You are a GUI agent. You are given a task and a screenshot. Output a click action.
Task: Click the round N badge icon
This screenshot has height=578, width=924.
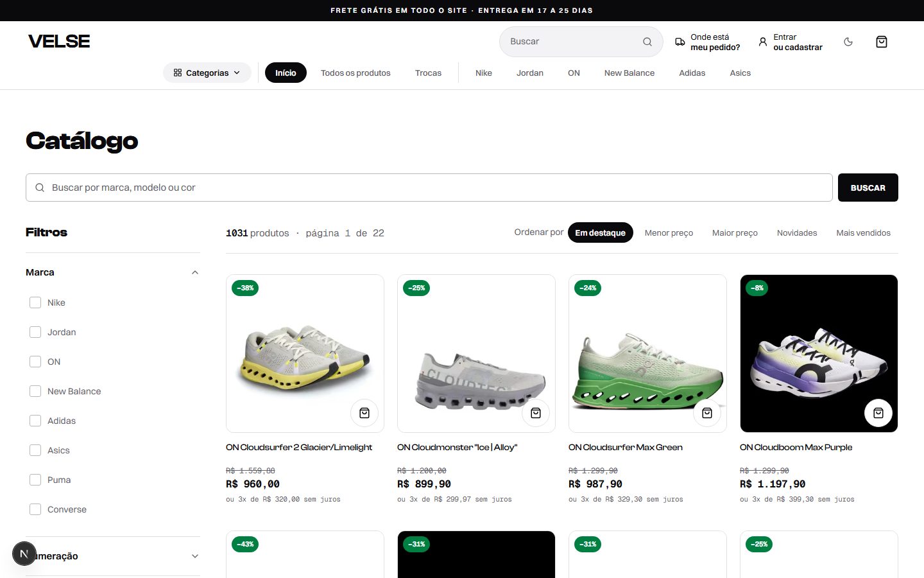pyautogui.click(x=24, y=554)
